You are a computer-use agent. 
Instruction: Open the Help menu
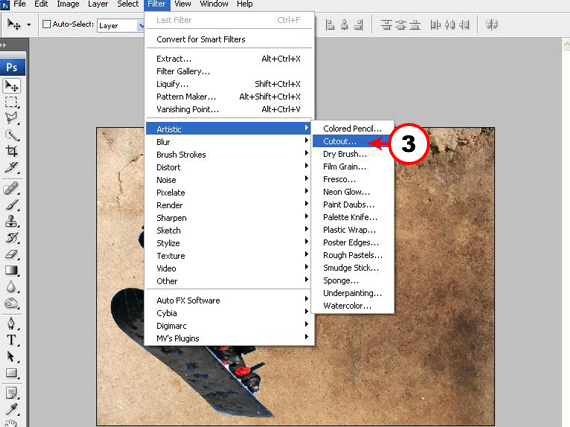(245, 4)
